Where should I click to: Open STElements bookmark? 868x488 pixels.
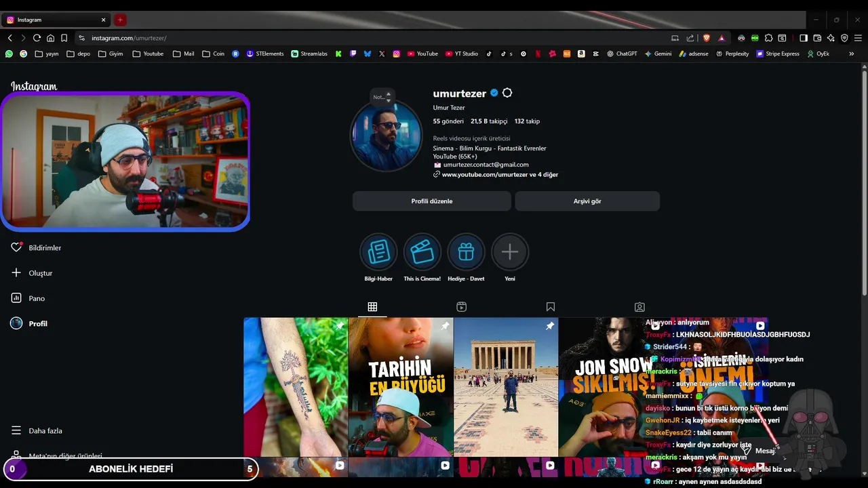coord(265,54)
